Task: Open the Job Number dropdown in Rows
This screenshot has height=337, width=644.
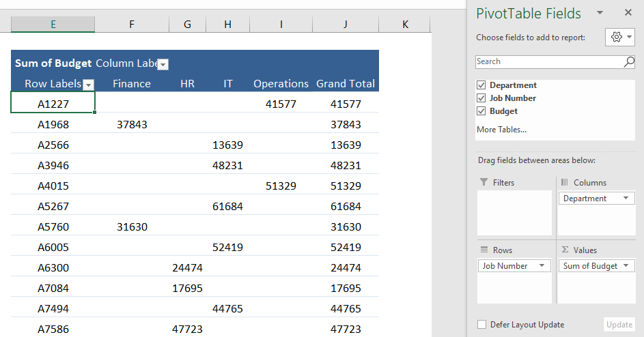Action: [x=542, y=265]
